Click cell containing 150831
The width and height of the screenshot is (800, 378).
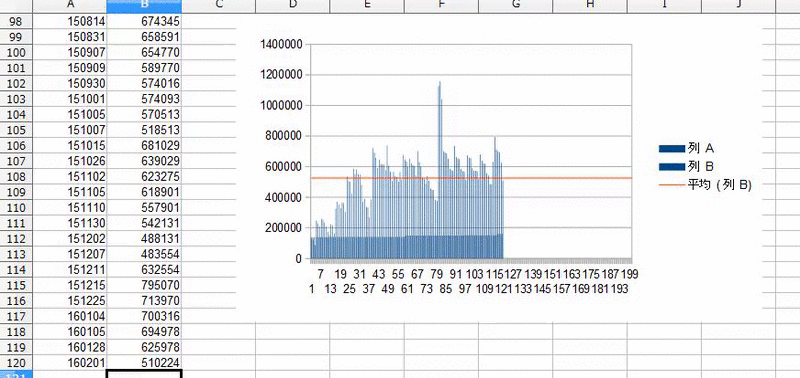(x=70, y=37)
